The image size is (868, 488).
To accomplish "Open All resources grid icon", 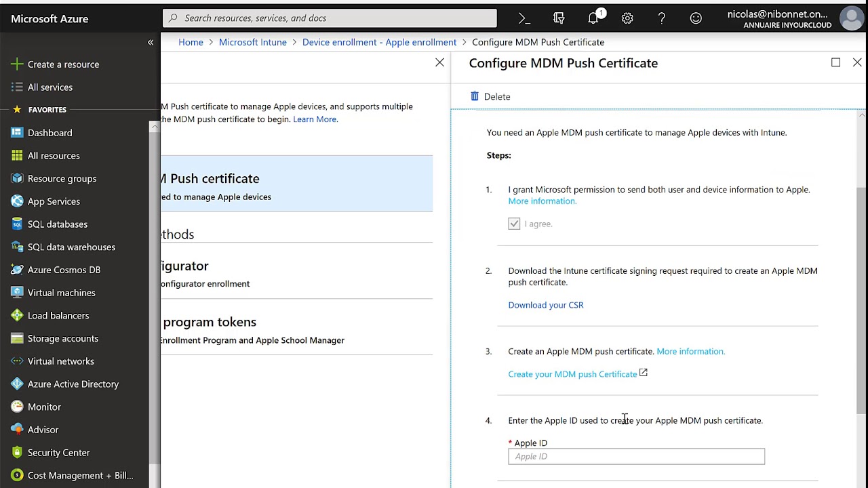I will coord(17,156).
